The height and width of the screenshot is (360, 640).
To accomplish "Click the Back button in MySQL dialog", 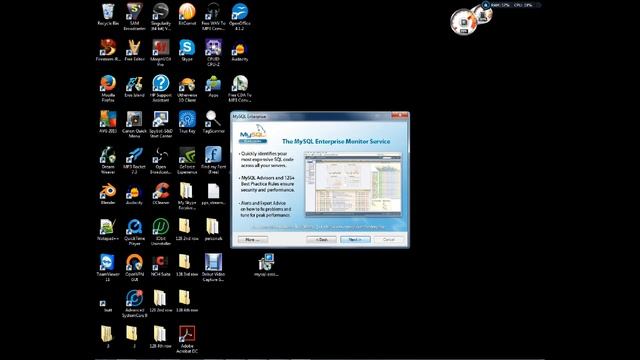I will pos(321,240).
